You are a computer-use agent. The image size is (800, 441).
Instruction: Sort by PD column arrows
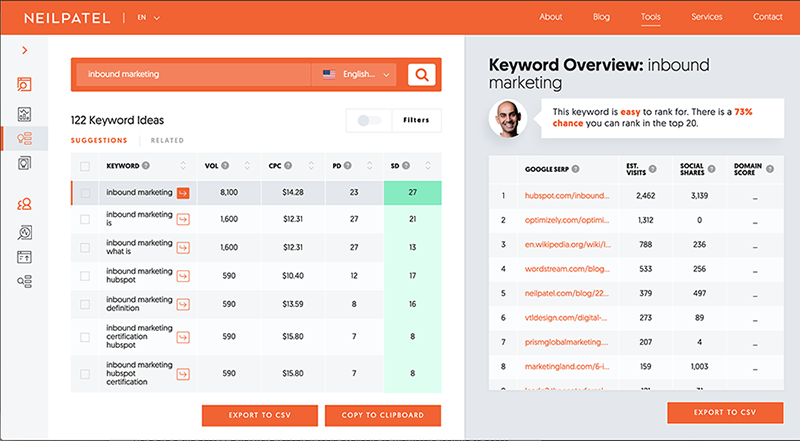tap(370, 165)
